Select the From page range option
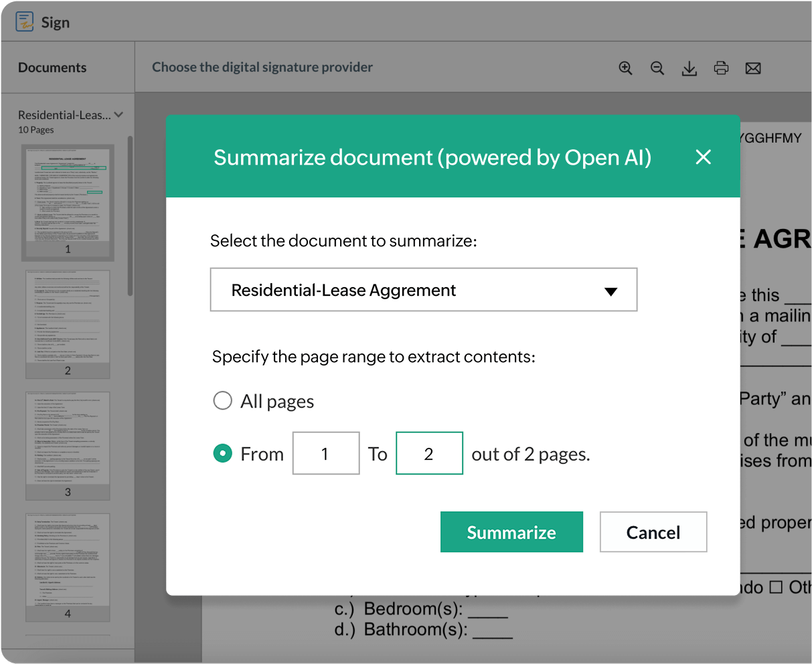This screenshot has height=664, width=812. pyautogui.click(x=222, y=454)
